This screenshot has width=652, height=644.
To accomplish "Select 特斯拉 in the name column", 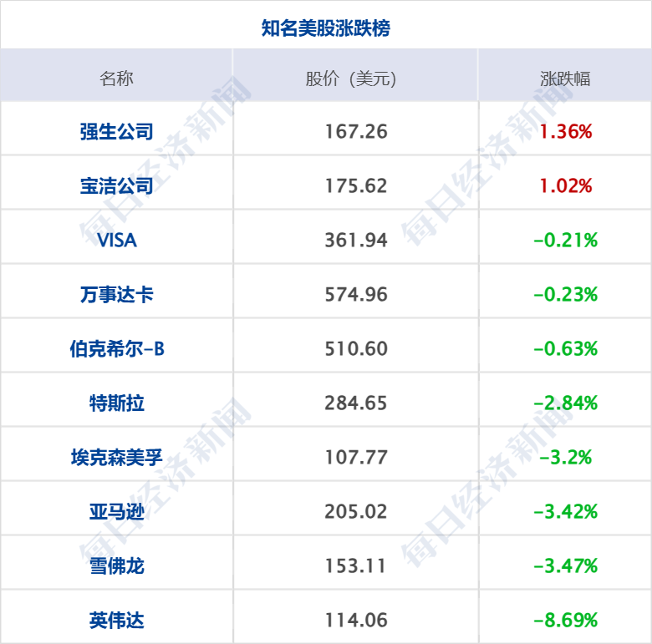I will (x=116, y=403).
